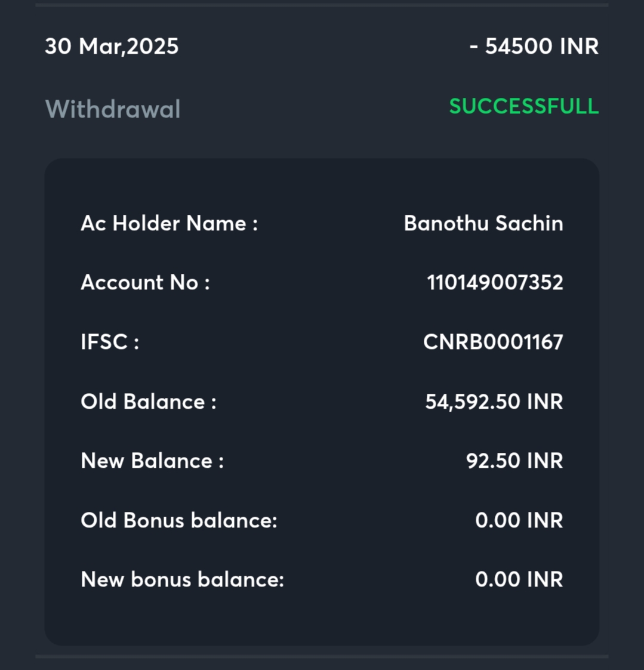Select the Withdrawal transaction type label
The height and width of the screenshot is (670, 644).
point(113,109)
